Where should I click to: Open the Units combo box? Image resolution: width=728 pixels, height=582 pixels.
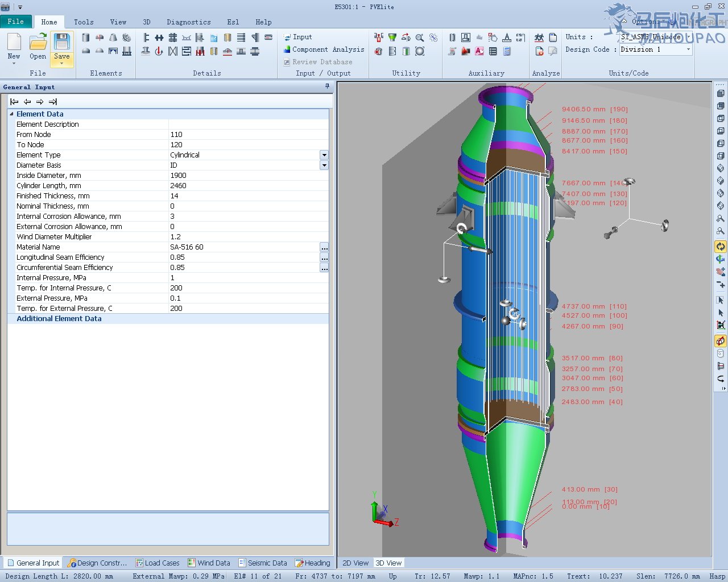(655, 37)
